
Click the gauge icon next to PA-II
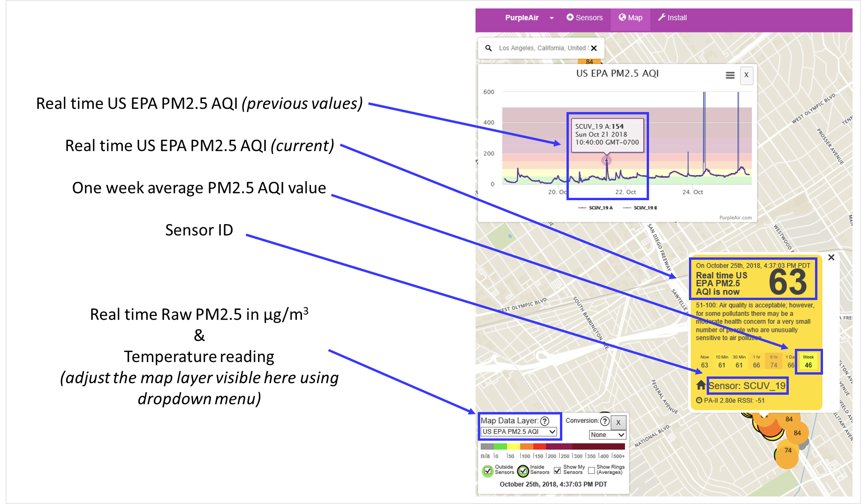click(699, 400)
